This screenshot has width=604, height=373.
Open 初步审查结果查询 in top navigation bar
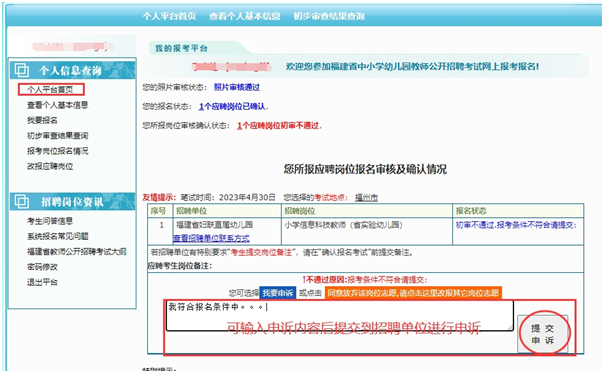click(329, 16)
